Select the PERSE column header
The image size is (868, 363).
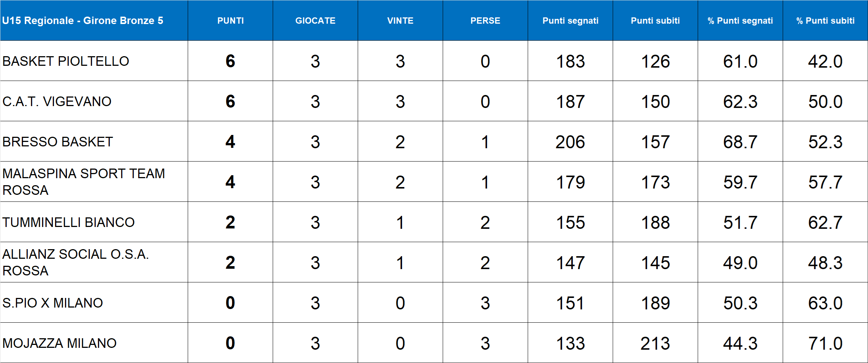485,21
